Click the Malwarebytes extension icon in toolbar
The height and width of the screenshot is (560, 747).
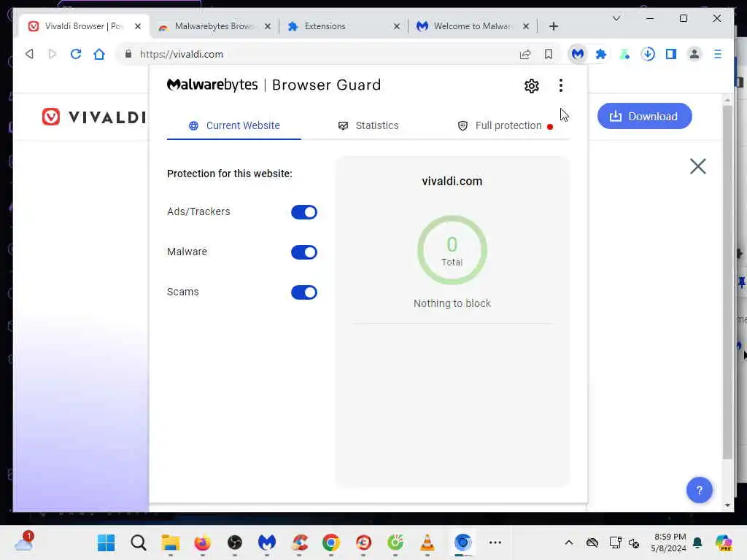pos(578,54)
